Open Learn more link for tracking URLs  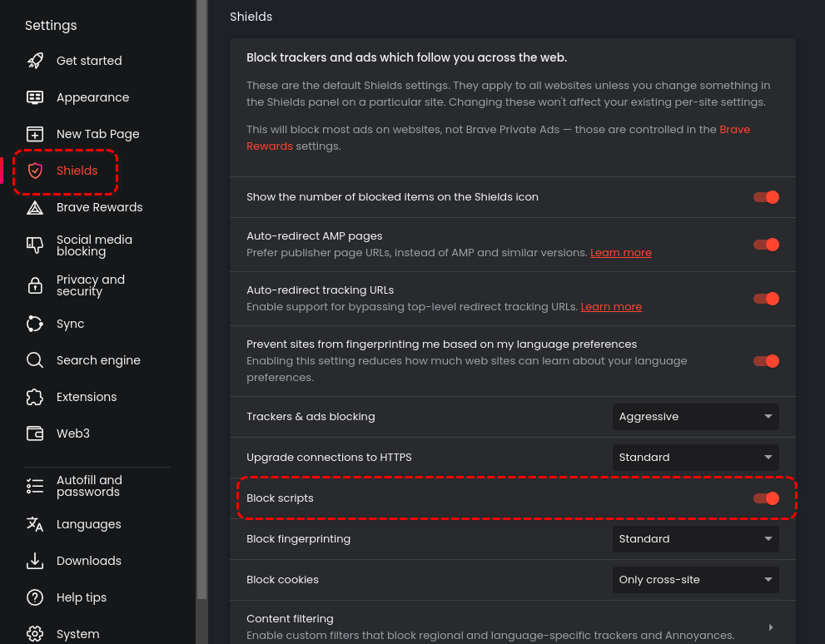[x=611, y=307]
